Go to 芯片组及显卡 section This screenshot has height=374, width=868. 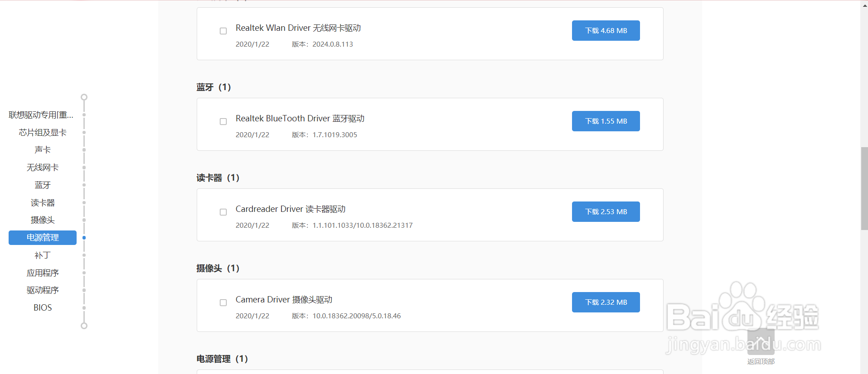(x=43, y=133)
